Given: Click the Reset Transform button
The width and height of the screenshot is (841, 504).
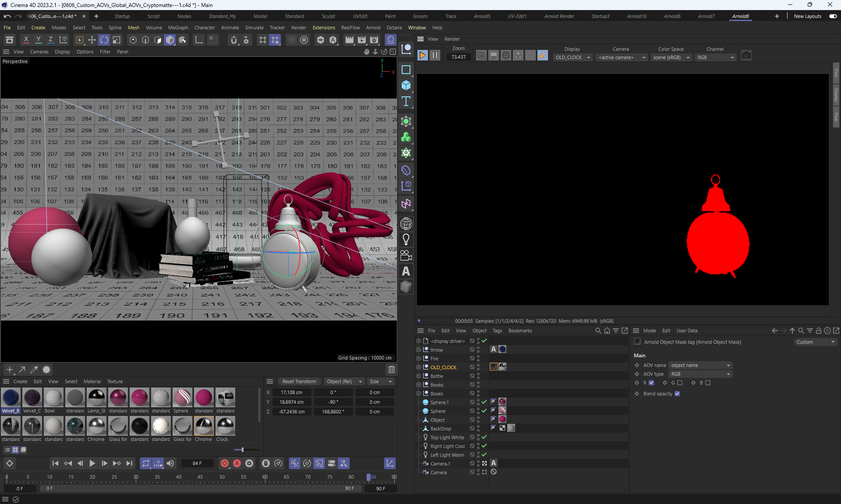Looking at the screenshot, I should (299, 381).
